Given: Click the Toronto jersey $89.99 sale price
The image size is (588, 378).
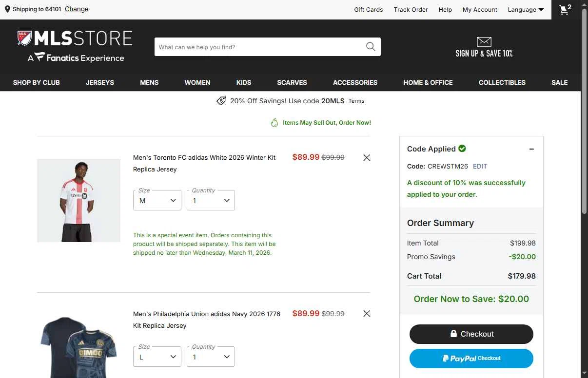Looking at the screenshot, I should point(306,157).
